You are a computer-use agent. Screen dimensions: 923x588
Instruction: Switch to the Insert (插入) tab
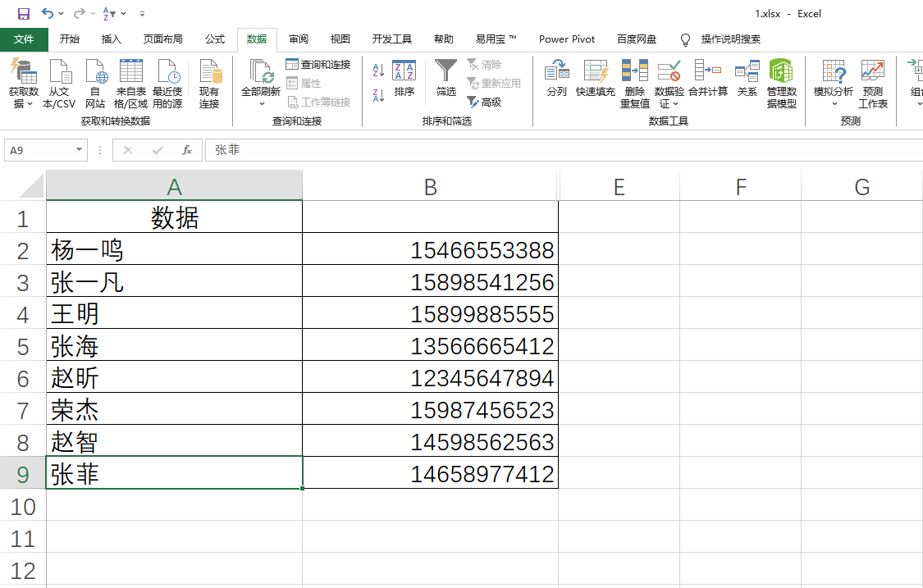pyautogui.click(x=112, y=39)
